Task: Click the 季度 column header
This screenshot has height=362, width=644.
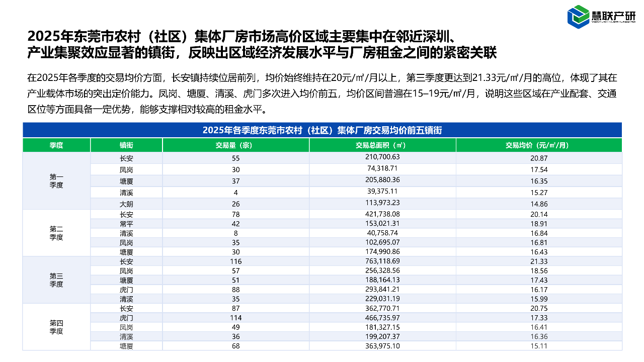Action: point(56,145)
